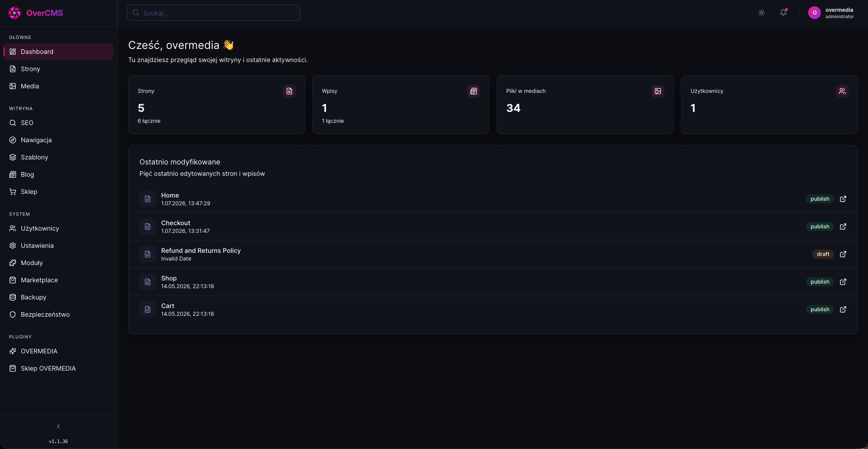This screenshot has width=868, height=449.
Task: Open Marketplace in the sidebar
Action: (58, 280)
